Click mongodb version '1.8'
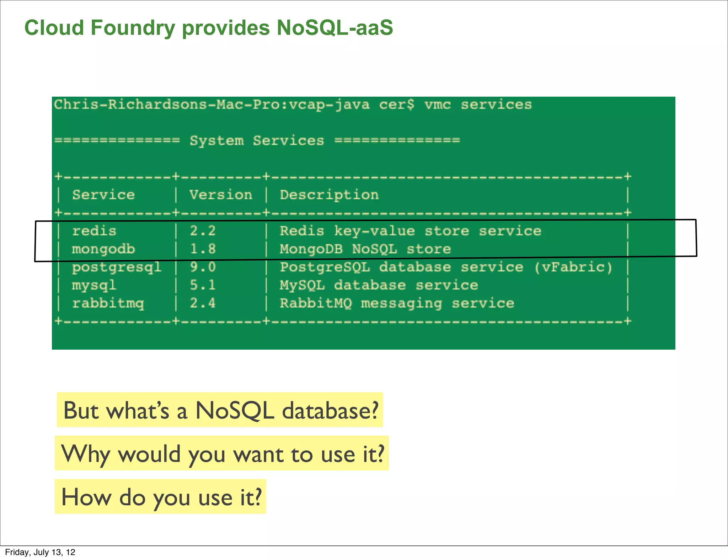 coord(203,249)
